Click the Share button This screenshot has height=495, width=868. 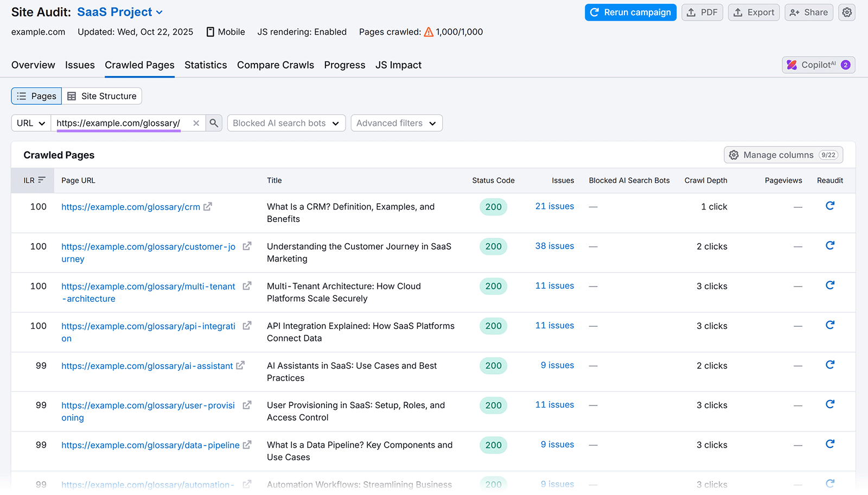click(x=808, y=12)
